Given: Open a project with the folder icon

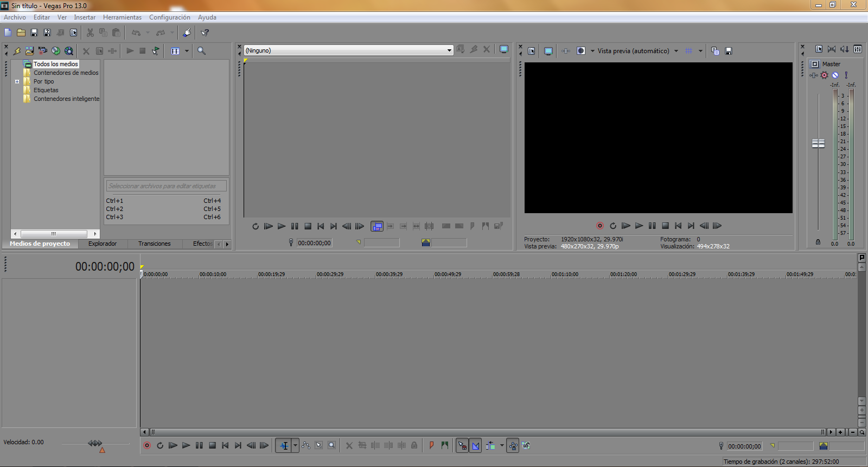Looking at the screenshot, I should [x=21, y=33].
